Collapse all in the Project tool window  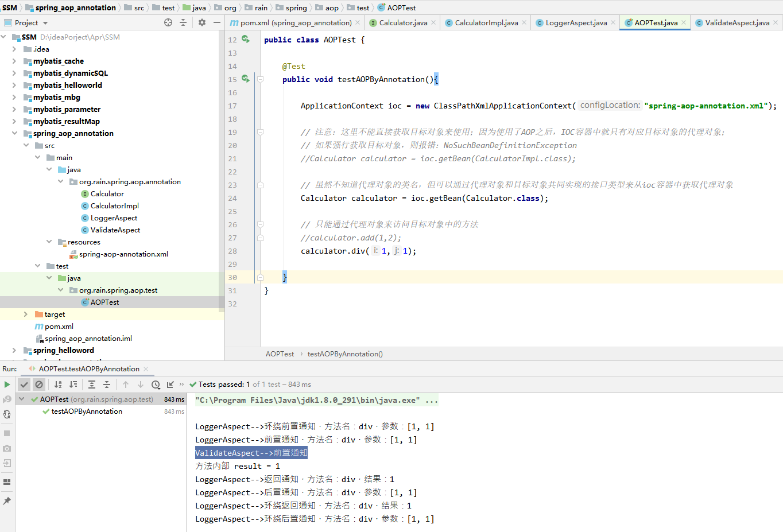[x=183, y=22]
